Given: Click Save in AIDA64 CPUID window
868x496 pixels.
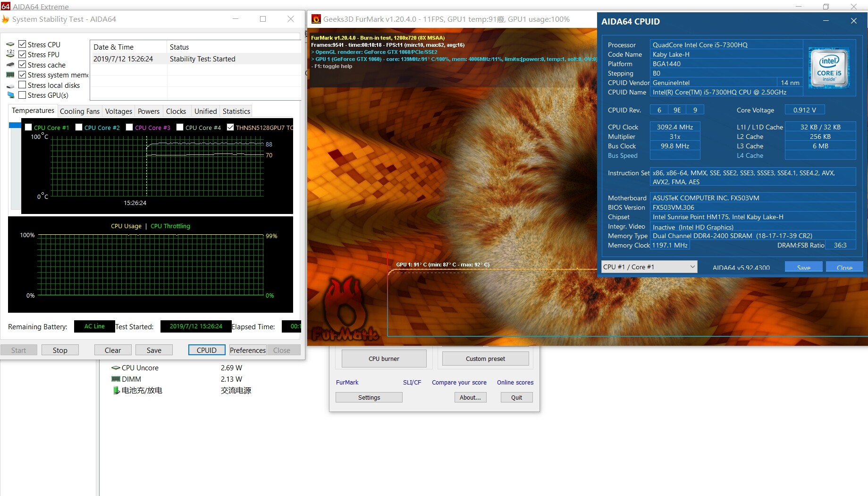Looking at the screenshot, I should point(804,267).
